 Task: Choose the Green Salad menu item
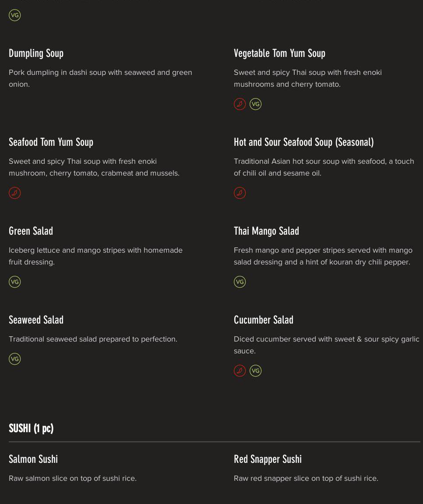point(31,231)
